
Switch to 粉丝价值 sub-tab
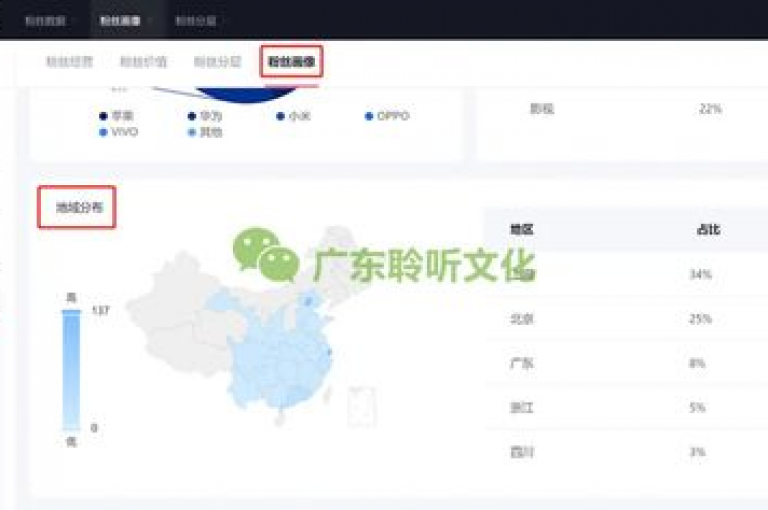pos(144,62)
